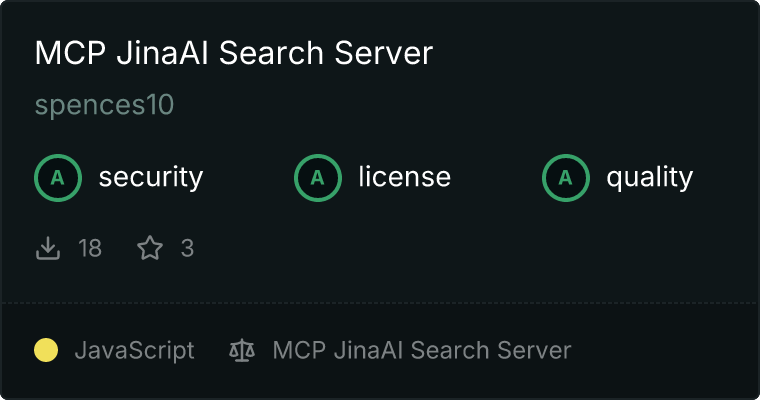This screenshot has height=400, width=760.
Task: Open the spences10 author link
Action: (x=104, y=105)
